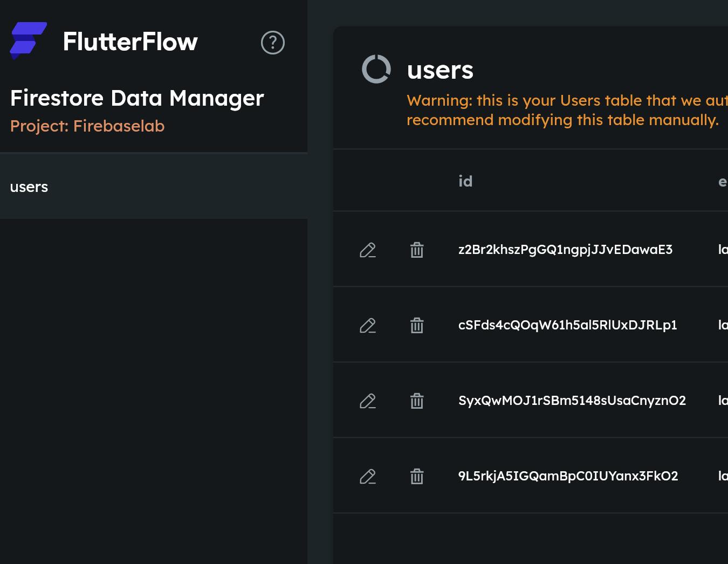Delete the row with id cSFds4cQOqW61h5al5RlUxDJRLp1

(x=417, y=326)
